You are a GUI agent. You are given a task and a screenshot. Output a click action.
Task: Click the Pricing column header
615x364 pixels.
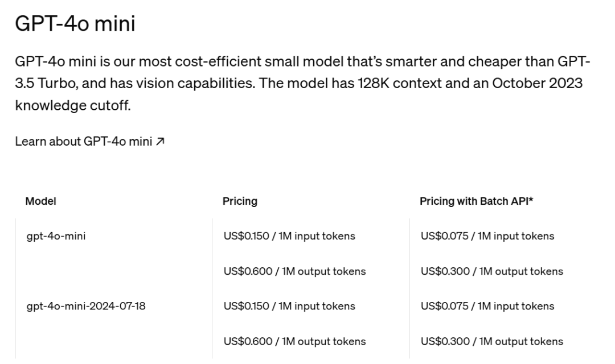(x=240, y=201)
